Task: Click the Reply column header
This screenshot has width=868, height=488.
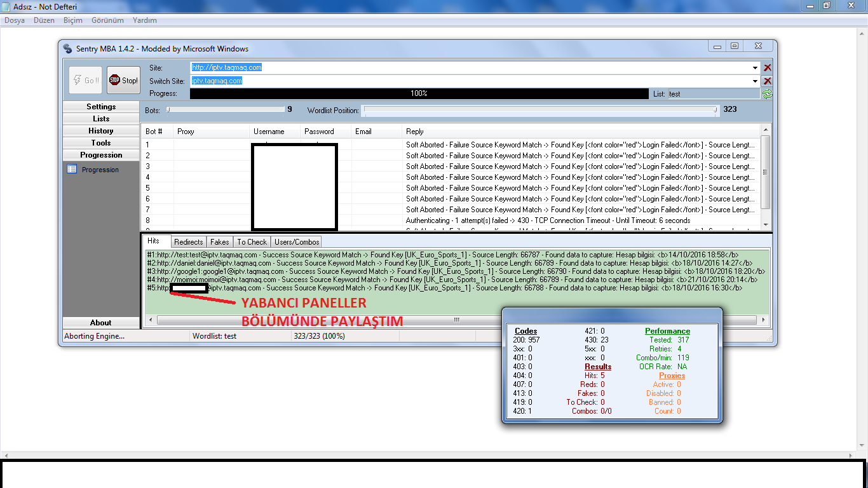Action: click(415, 132)
